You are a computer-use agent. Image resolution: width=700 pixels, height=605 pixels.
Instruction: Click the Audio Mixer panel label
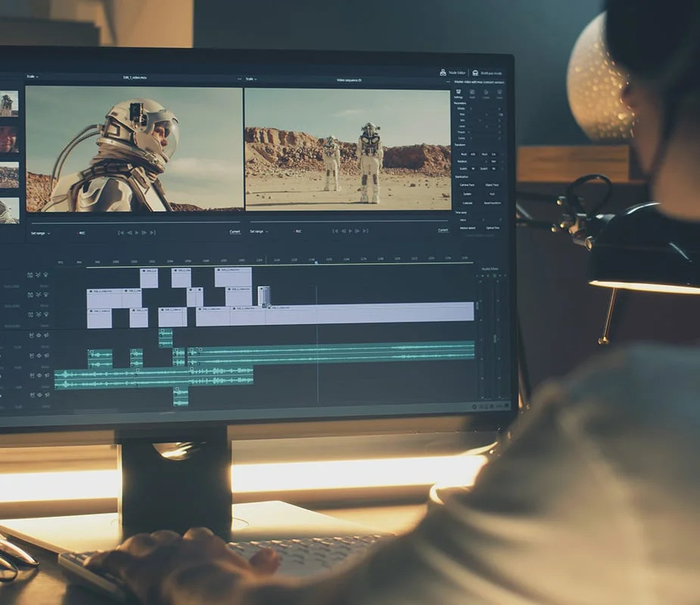(490, 269)
